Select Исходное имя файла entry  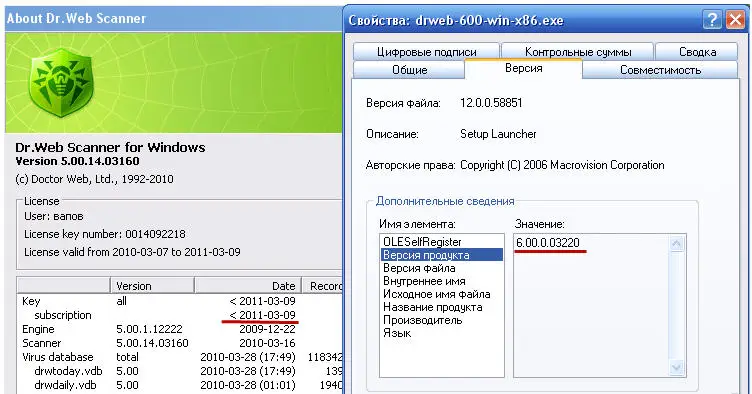(x=436, y=294)
